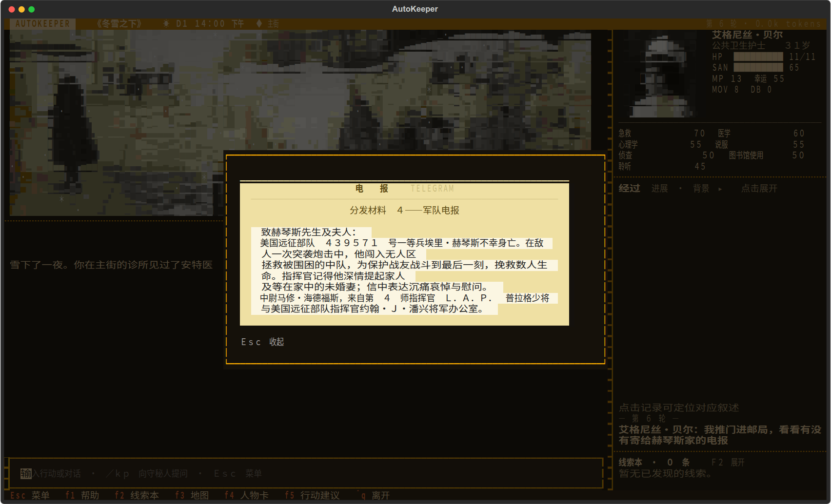Select the SAN bar showing 65
Screen dimensions: 831x504
(758, 67)
